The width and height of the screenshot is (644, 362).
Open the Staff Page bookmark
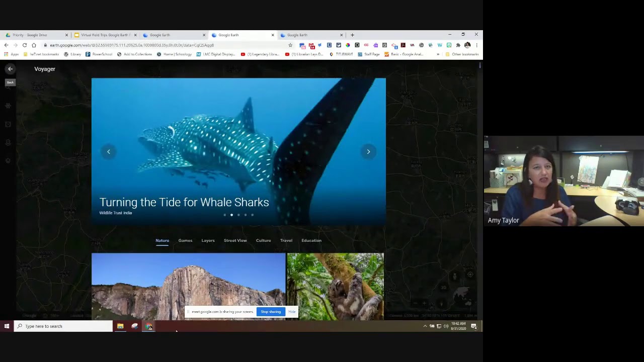pyautogui.click(x=369, y=54)
